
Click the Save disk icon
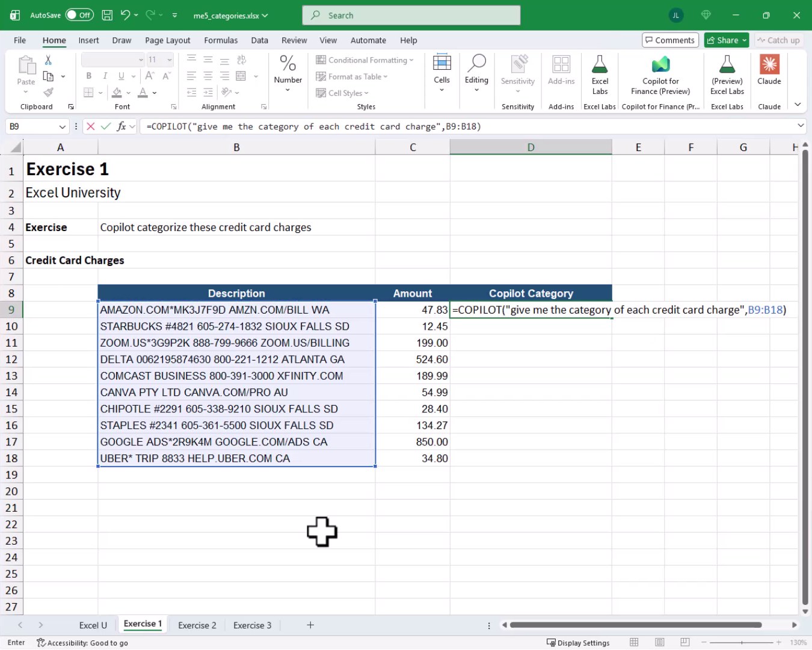107,15
